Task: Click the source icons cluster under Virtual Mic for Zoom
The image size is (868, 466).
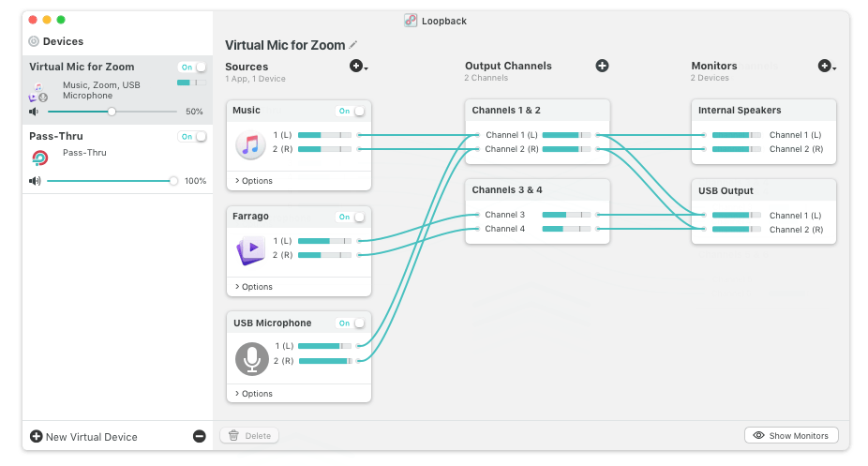Action: pos(38,93)
